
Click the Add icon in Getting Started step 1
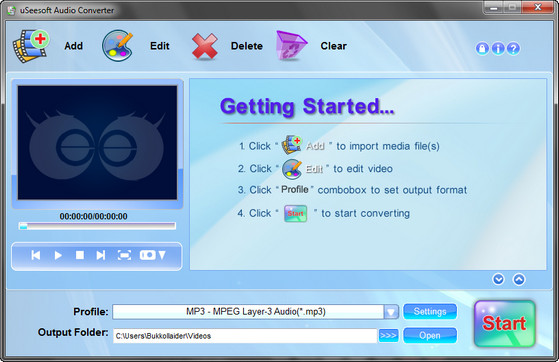point(292,144)
